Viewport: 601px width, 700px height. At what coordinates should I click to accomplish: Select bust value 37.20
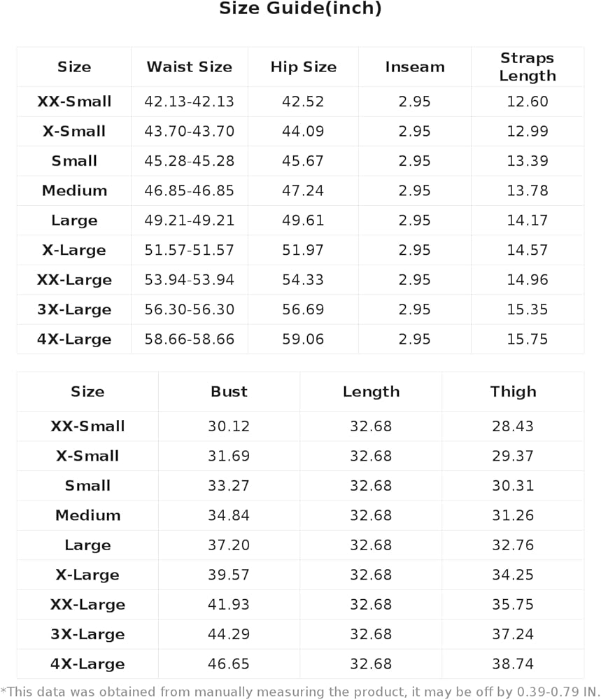pyautogui.click(x=229, y=545)
